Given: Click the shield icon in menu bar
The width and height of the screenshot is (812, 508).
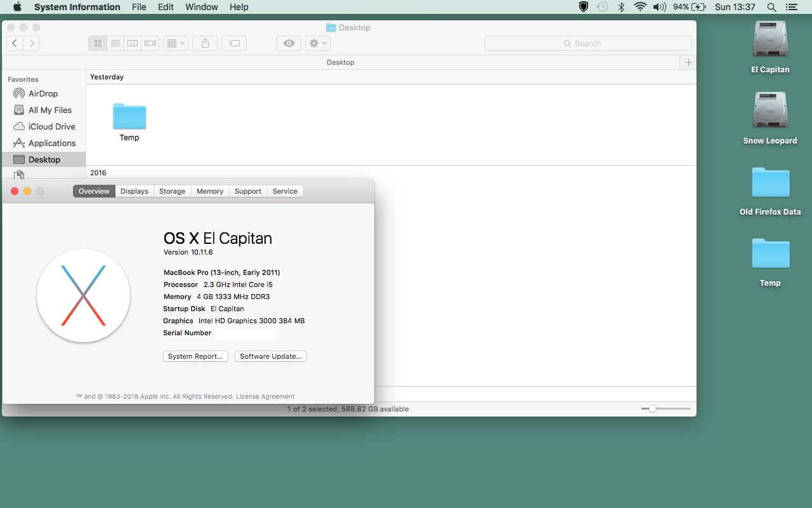Looking at the screenshot, I should tap(584, 7).
